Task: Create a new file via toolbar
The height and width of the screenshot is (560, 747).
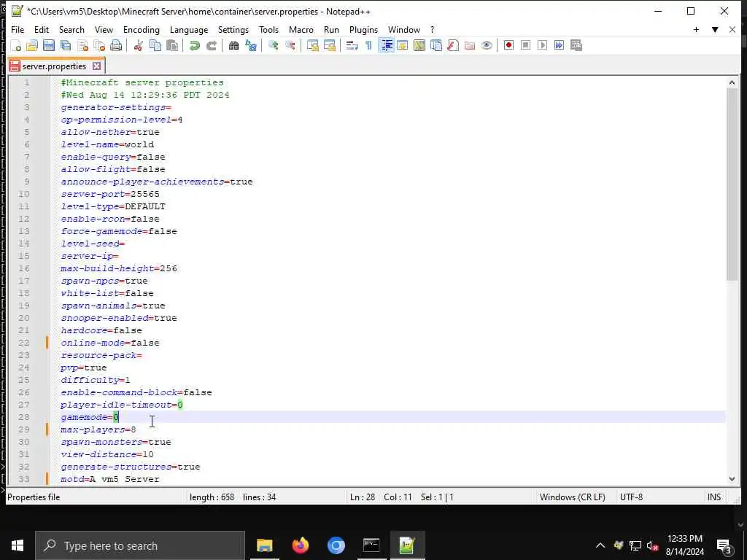Action: (x=16, y=45)
